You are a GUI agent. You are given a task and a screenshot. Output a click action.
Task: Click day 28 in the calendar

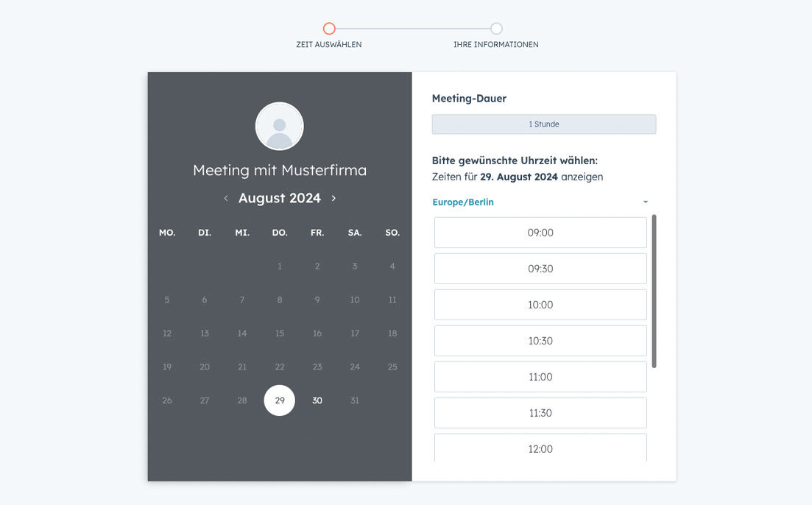click(242, 400)
